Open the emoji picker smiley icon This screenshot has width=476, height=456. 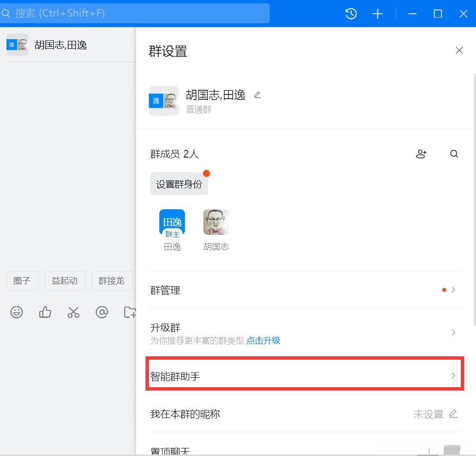tap(17, 312)
